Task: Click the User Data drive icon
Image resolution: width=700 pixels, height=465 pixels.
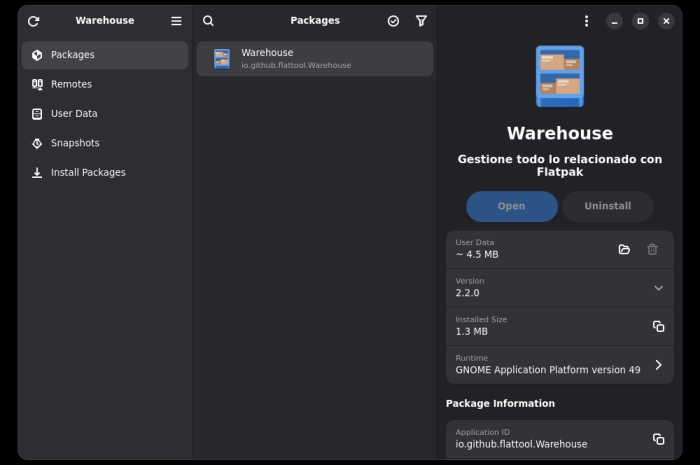Action: 37,114
